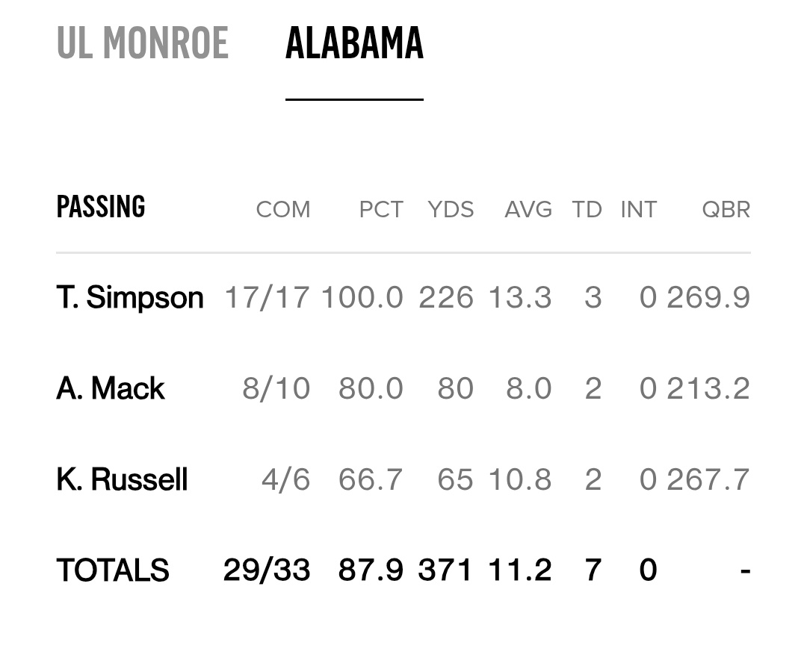Click the YDS column header
Screen dimensions: 807x672
coord(451,210)
